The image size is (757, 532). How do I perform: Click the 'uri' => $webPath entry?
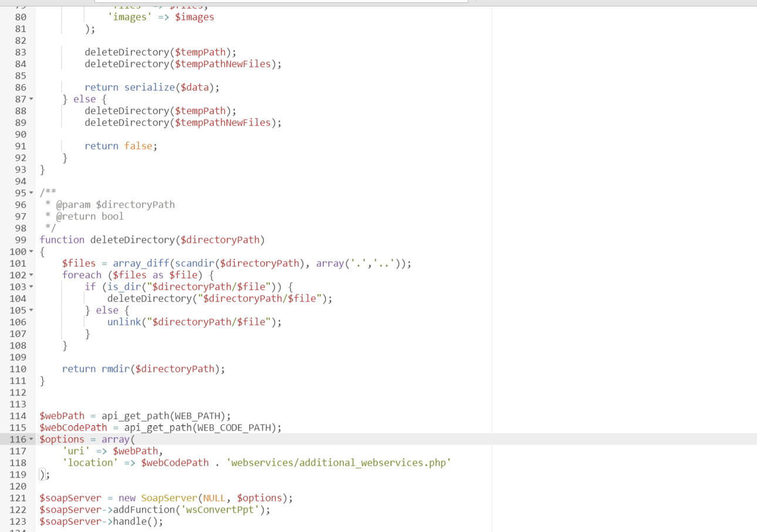pos(113,451)
